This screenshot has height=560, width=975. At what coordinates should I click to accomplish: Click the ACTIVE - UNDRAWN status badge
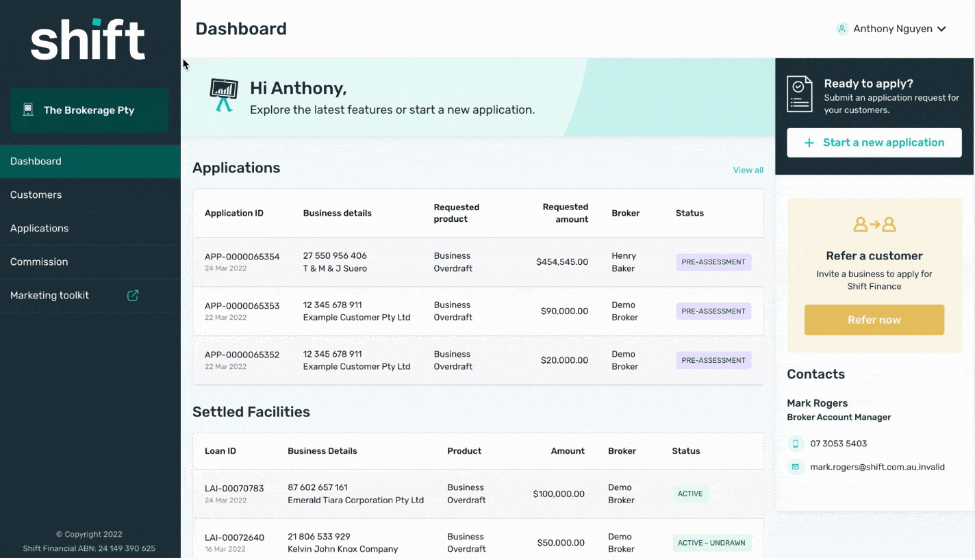point(711,544)
